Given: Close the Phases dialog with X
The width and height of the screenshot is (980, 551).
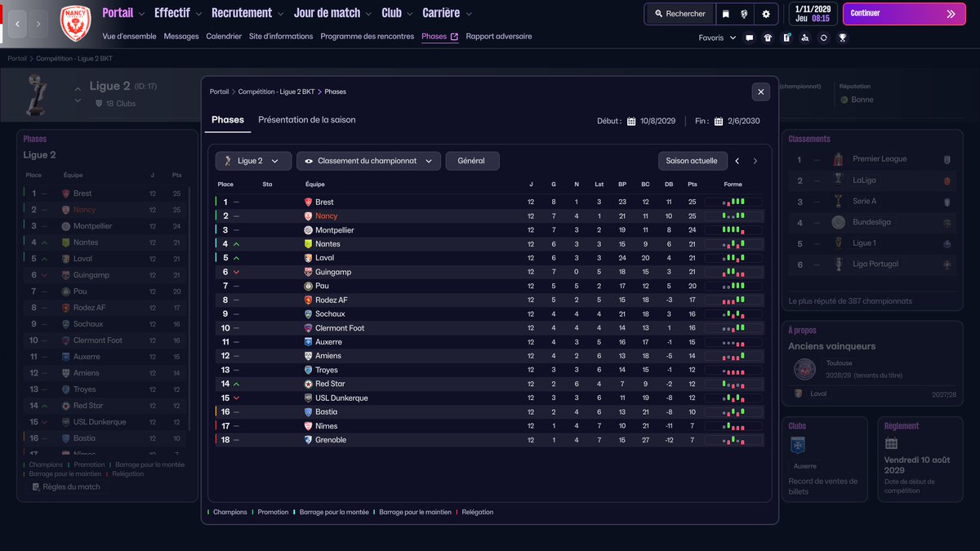Looking at the screenshot, I should tap(761, 92).
